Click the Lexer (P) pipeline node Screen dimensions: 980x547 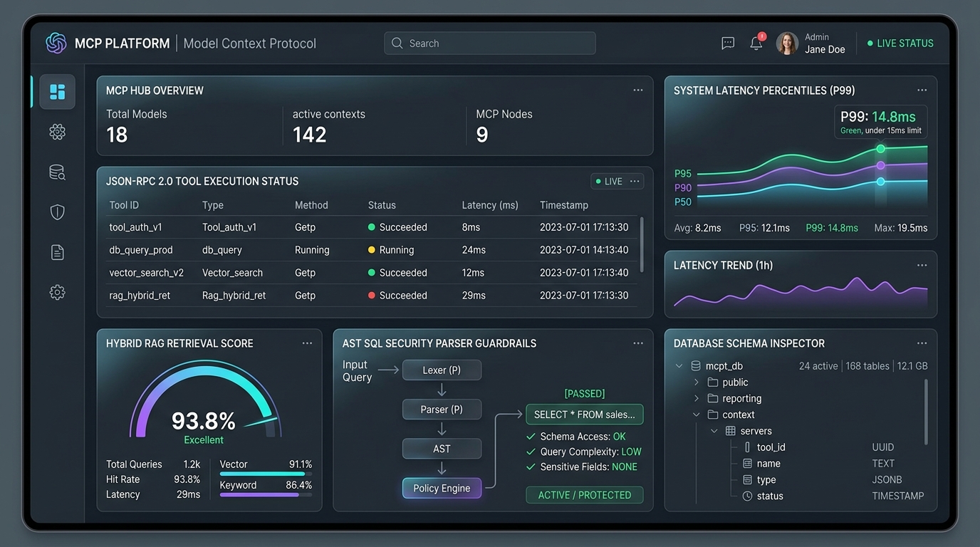(442, 370)
